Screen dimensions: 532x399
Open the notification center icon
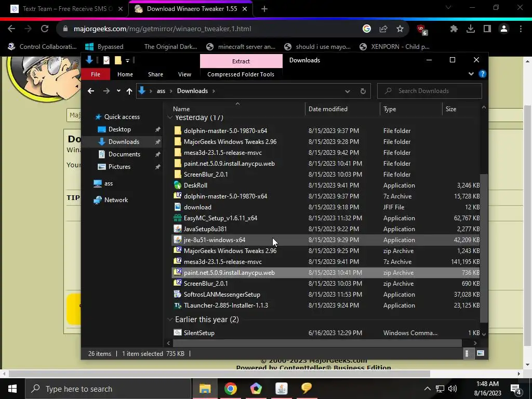coord(516,389)
